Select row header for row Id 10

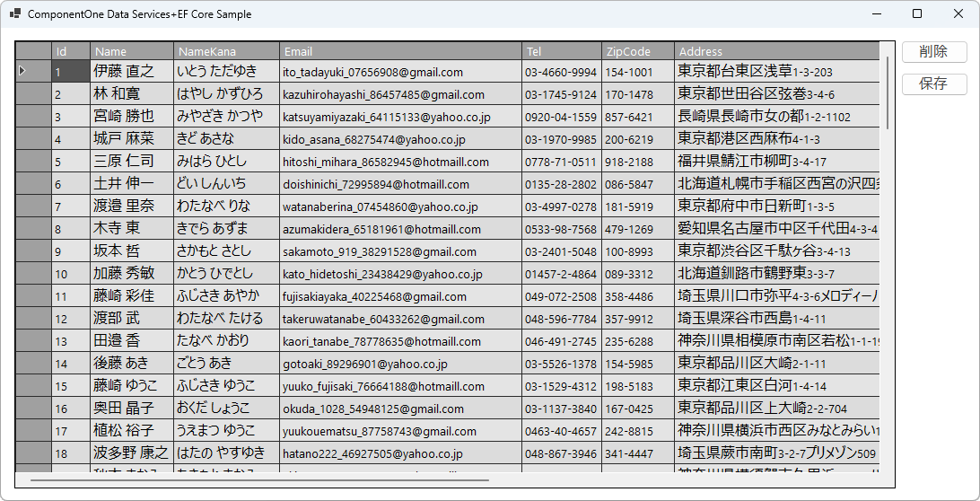tap(33, 274)
